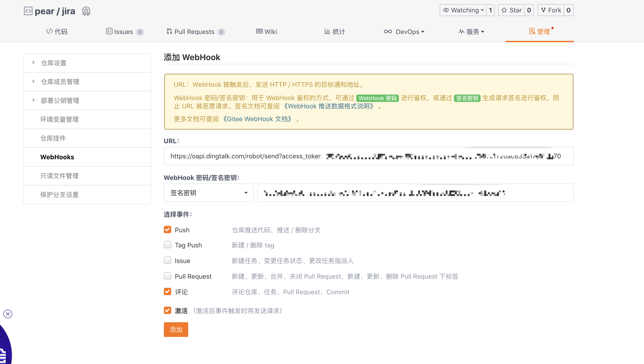Click the Pull Requests count badge 0
The width and height of the screenshot is (644, 364).
221,32
